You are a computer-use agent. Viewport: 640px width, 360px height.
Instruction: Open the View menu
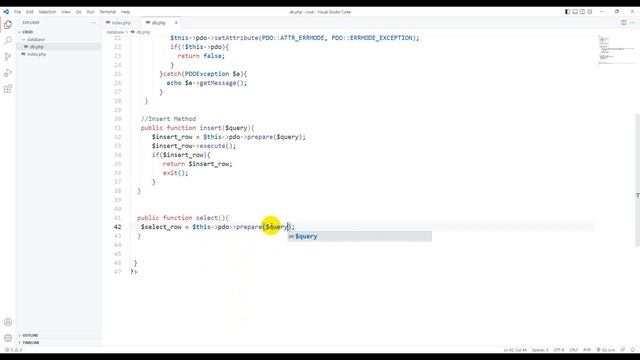click(66, 12)
